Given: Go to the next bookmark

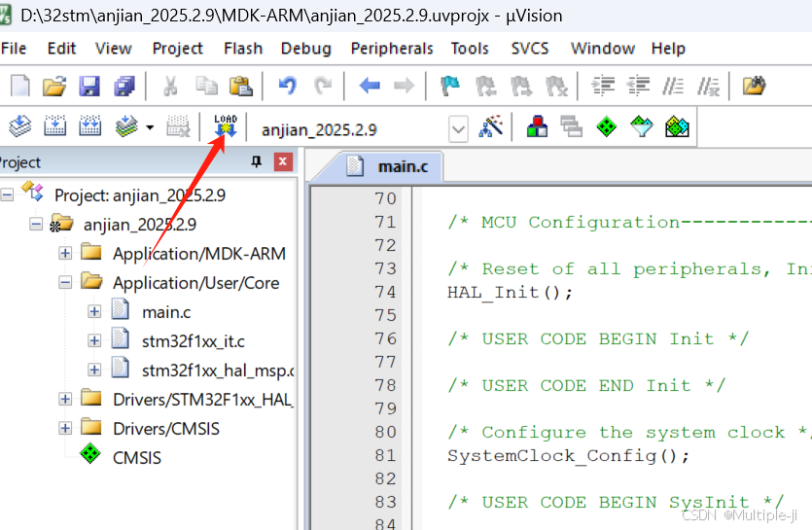Looking at the screenshot, I should [521, 86].
